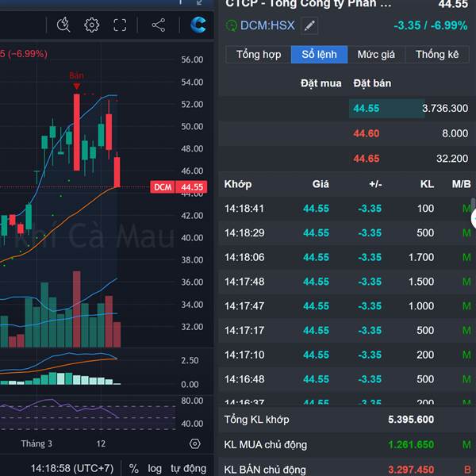Open the quick search lightning magnifier
The image size is (476, 476).
pyautogui.click(x=63, y=25)
